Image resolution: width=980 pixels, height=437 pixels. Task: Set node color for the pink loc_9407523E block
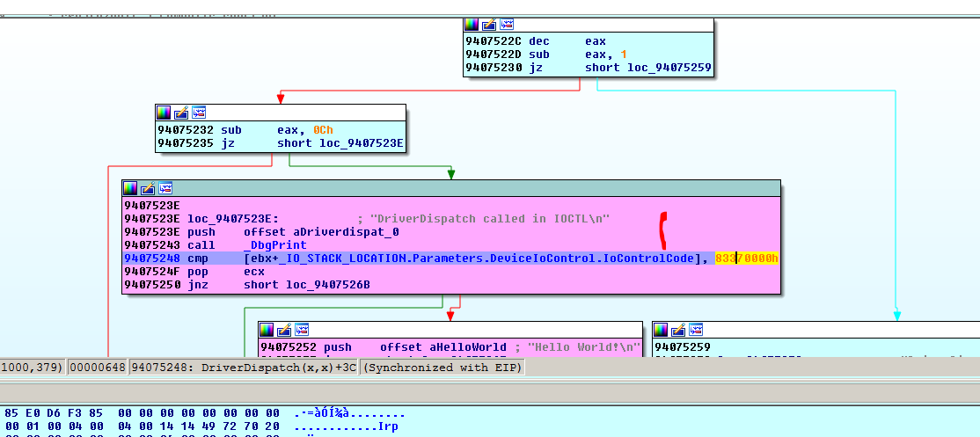coord(131,188)
